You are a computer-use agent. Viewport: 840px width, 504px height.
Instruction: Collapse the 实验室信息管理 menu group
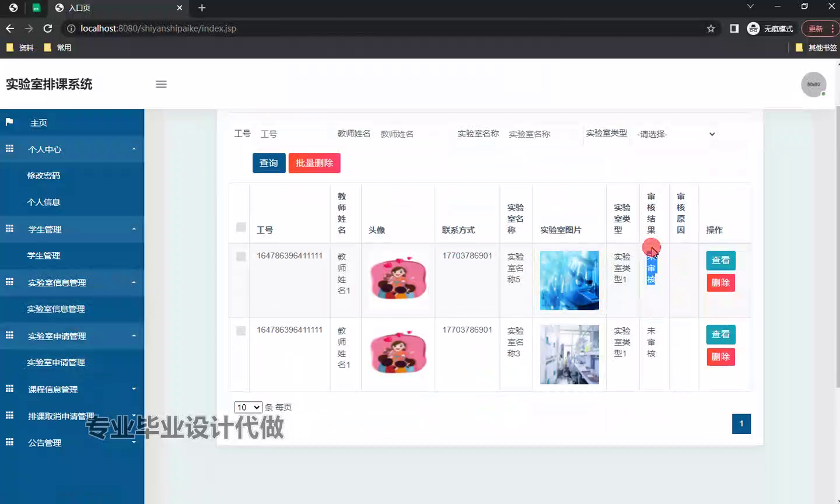pyautogui.click(x=72, y=282)
